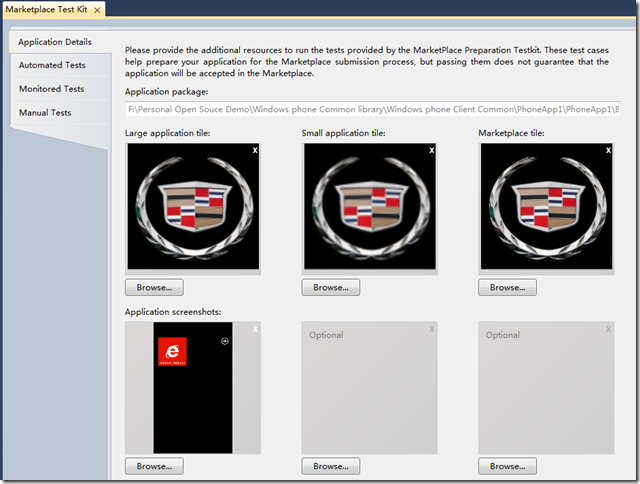Viewport: 640px width, 484px height.
Task: Browse for the second optional screenshot
Action: (x=331, y=466)
